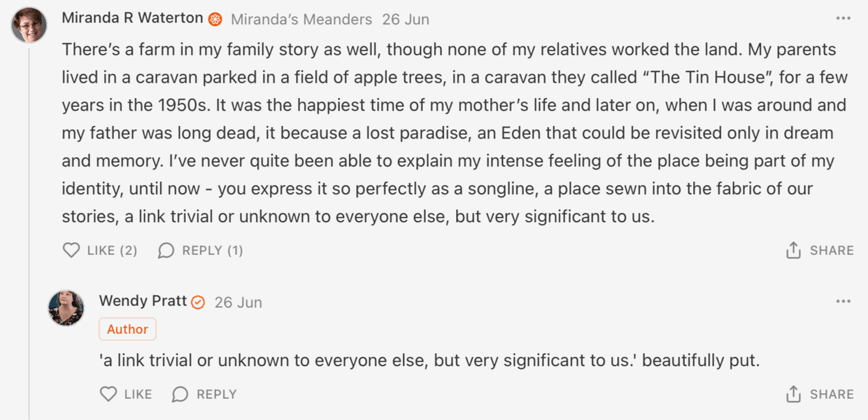Share Wendy Pratt's reply
This screenshot has width=868, height=420.
(x=793, y=394)
